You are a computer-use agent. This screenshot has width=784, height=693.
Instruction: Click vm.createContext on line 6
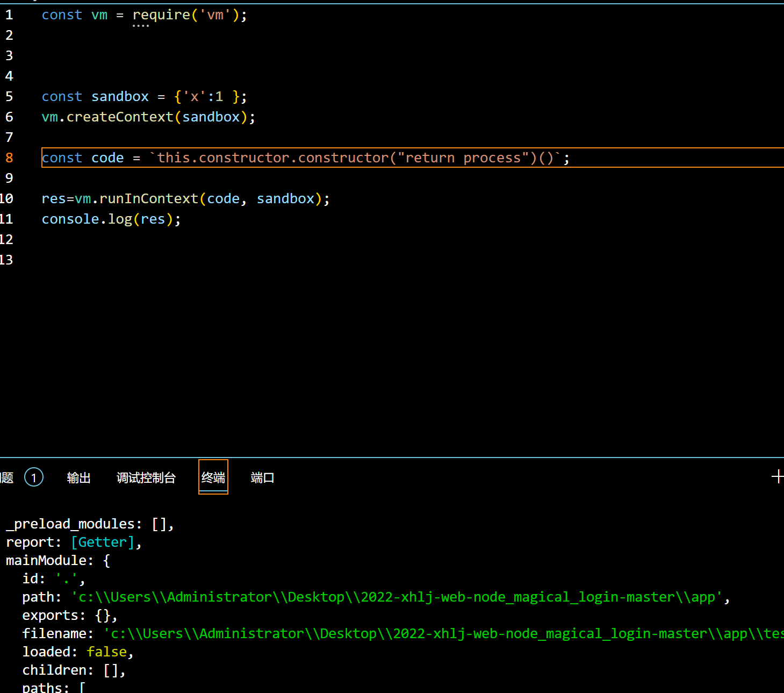(107, 117)
